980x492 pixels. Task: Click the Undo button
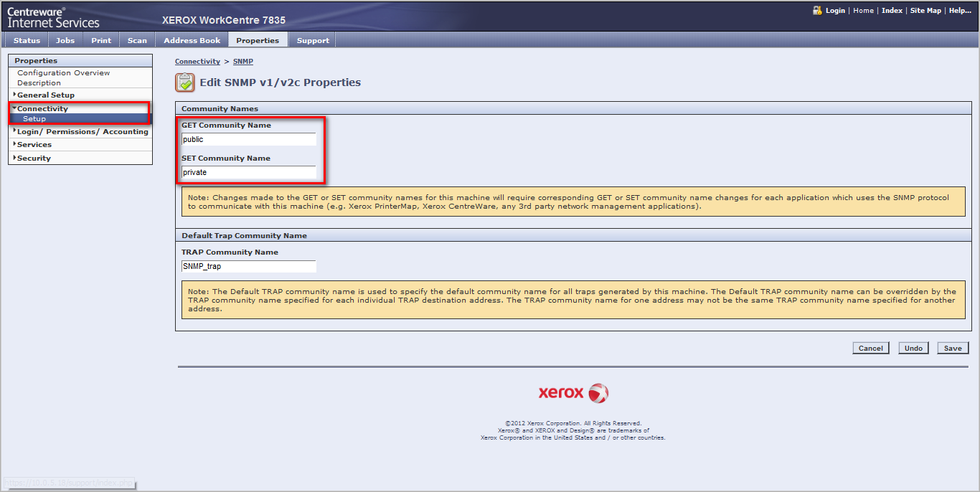point(913,348)
